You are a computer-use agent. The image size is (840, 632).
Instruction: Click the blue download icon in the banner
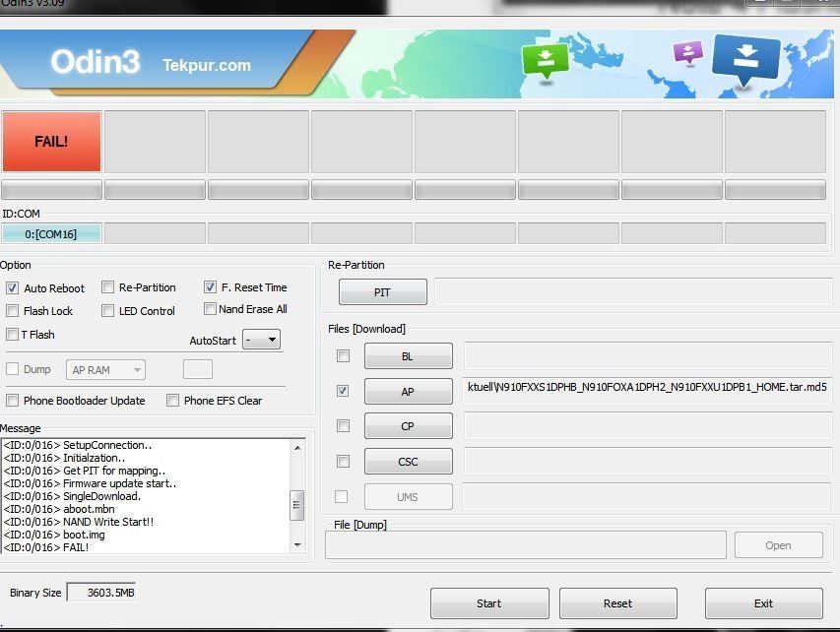pos(745,59)
